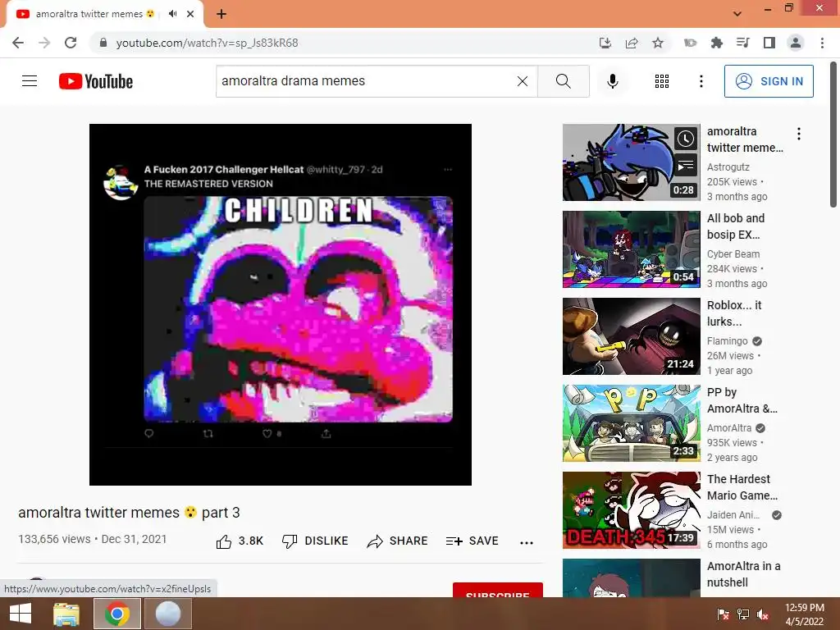Install app icon in address bar
Viewport: 840px width, 630px height.
coord(605,43)
